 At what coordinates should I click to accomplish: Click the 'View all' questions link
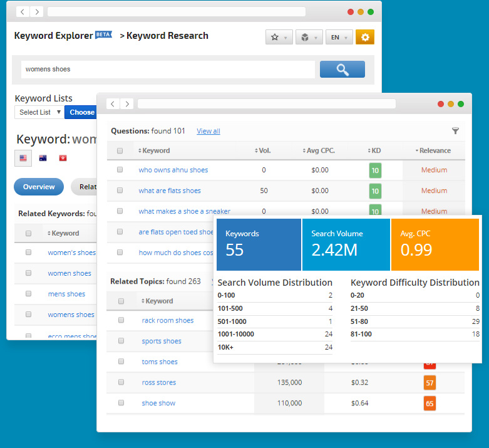point(208,131)
